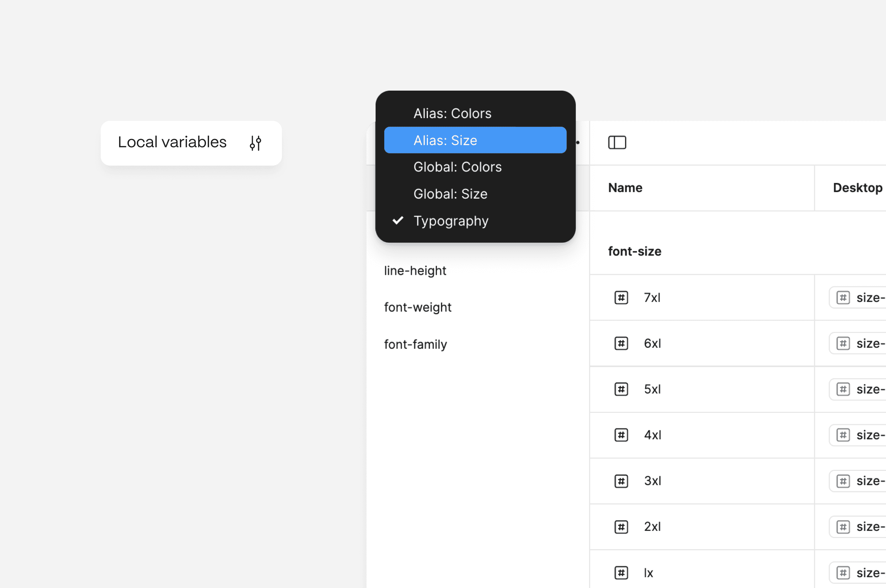Click the number type icon beside 4xl
Screen dimensions: 886x588
click(621, 435)
